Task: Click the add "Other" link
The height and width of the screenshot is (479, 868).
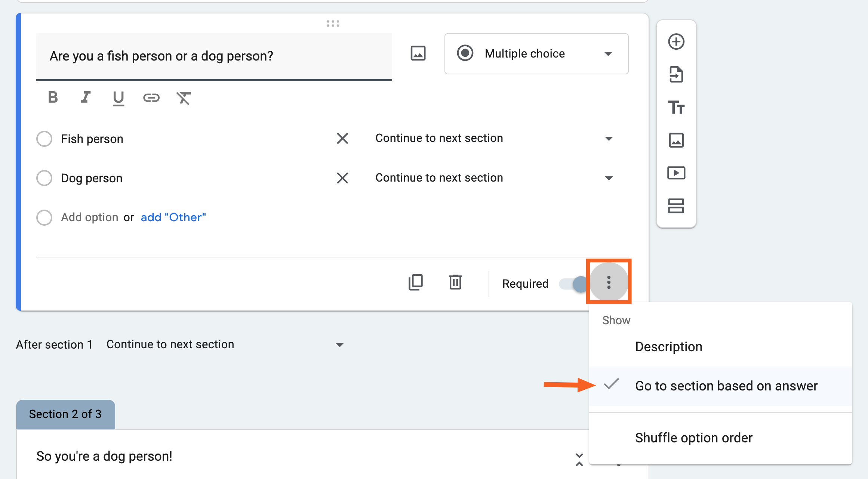Action: tap(173, 217)
